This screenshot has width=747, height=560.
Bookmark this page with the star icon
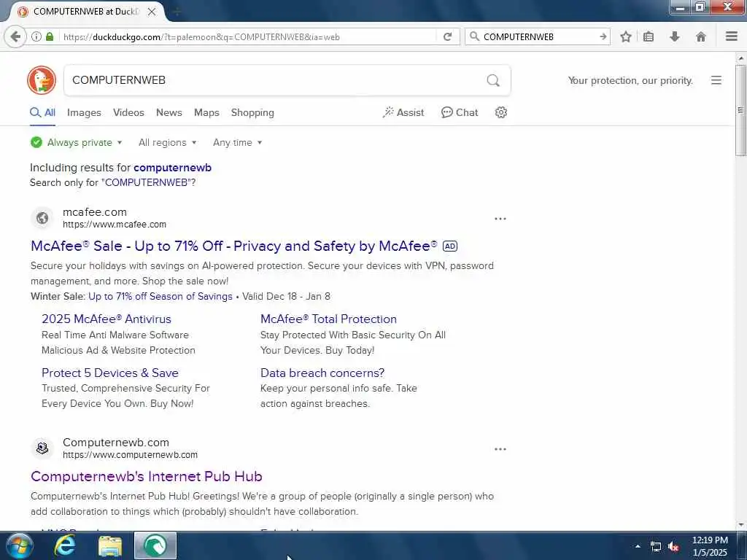626,36
